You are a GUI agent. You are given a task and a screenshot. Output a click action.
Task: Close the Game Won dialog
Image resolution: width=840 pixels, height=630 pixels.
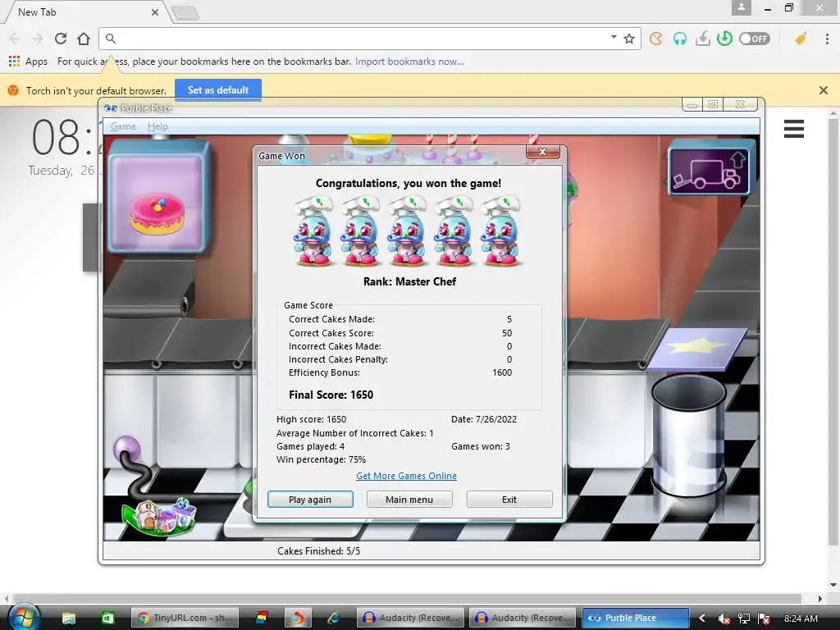coord(543,152)
